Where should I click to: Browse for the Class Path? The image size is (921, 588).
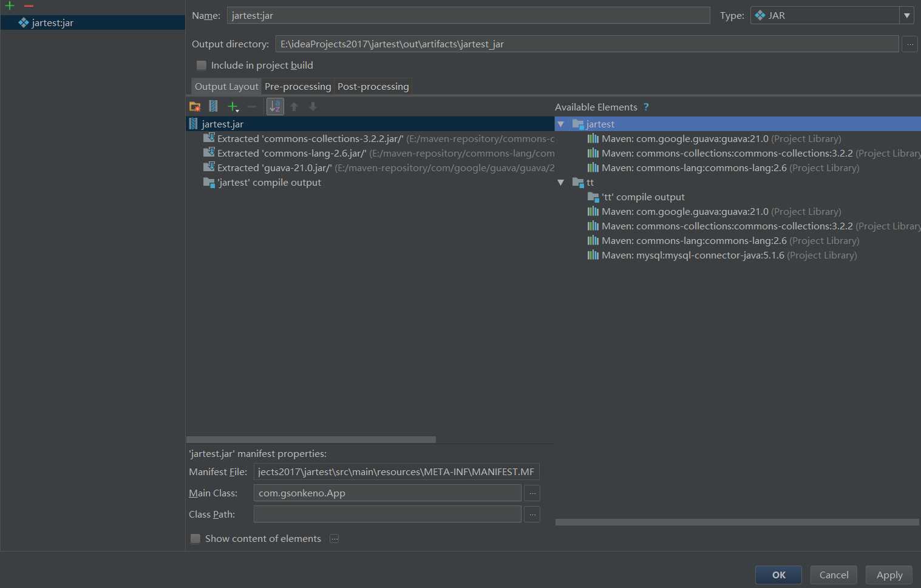point(532,514)
